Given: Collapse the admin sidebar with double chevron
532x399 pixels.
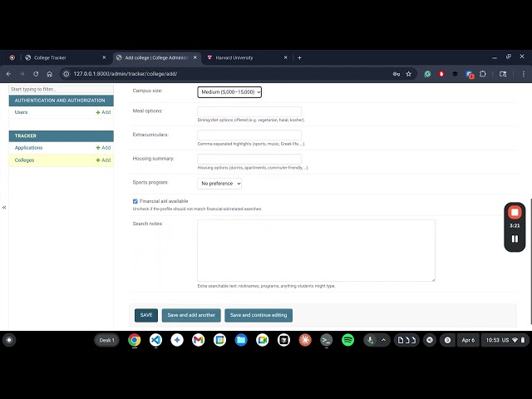Looking at the screenshot, I should tap(4, 207).
